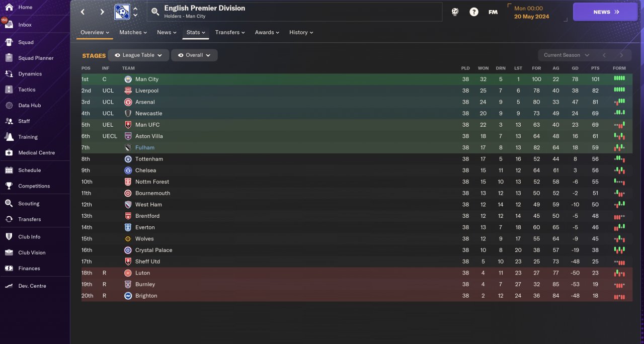Click the help question mark icon

point(474,12)
